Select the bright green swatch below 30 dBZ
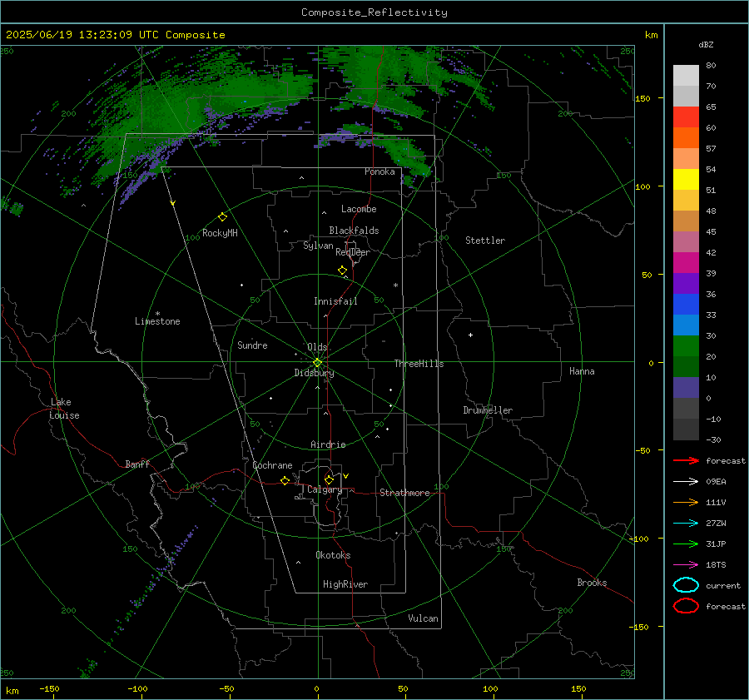The width and height of the screenshot is (749, 700). pyautogui.click(x=686, y=345)
